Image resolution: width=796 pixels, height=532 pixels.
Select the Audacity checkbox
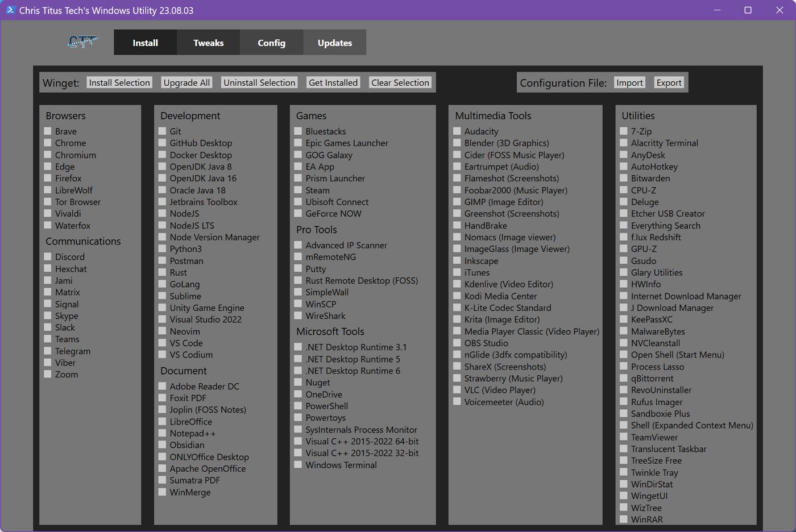pos(457,131)
